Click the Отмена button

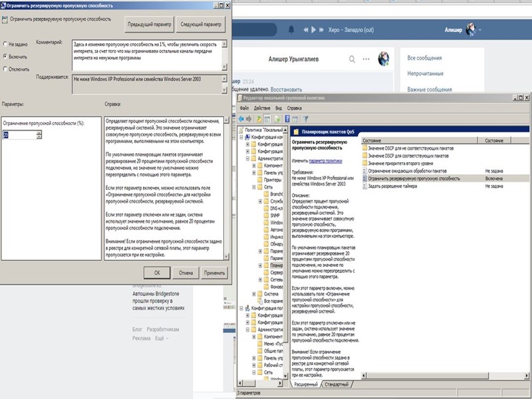[186, 273]
